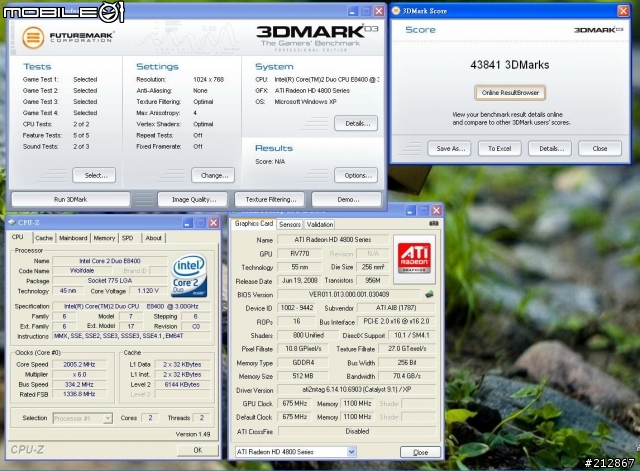This screenshot has height=471, width=640.
Task: Click the To Excel button
Action: 500,149
